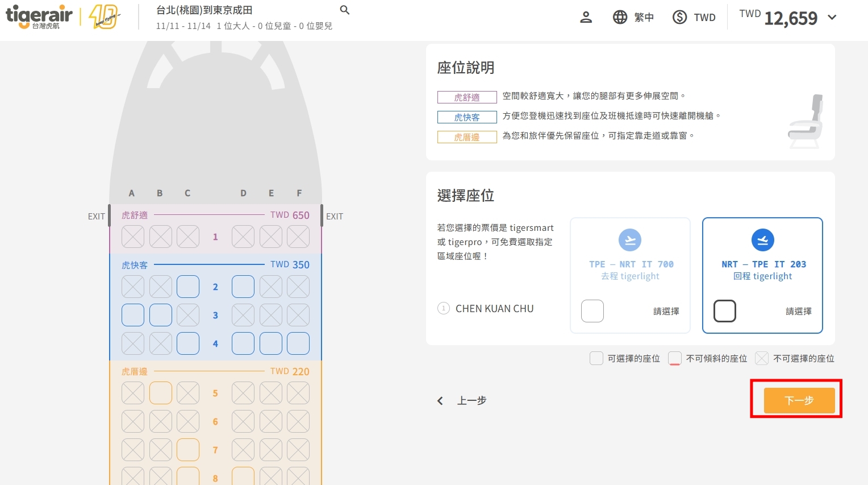Click the globe language icon
Image resolution: width=868 pixels, height=485 pixels.
coord(620,17)
